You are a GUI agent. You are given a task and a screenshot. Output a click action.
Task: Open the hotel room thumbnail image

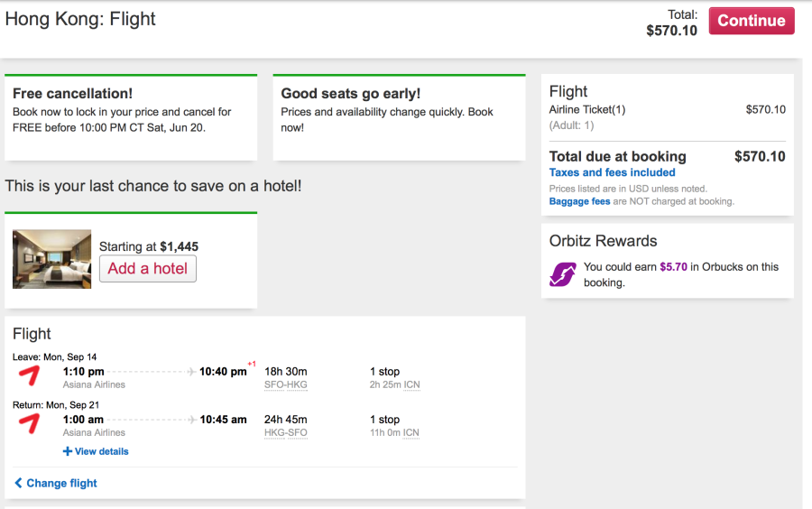[x=51, y=259]
